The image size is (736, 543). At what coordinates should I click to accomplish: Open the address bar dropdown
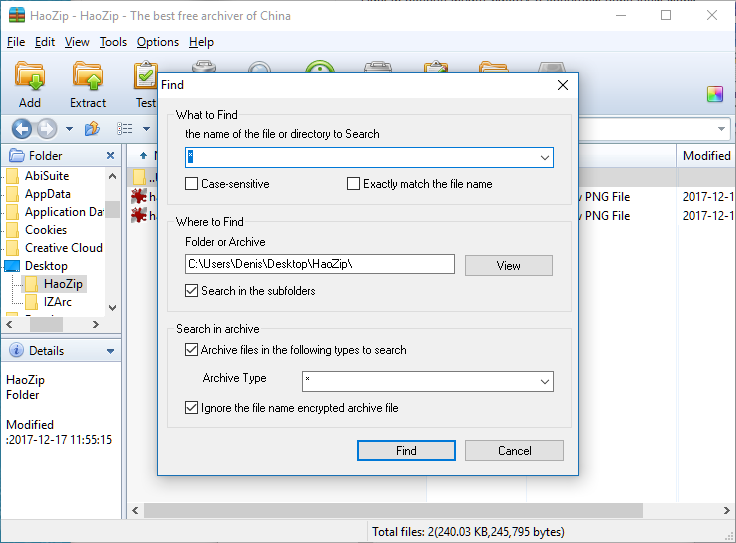(721, 129)
